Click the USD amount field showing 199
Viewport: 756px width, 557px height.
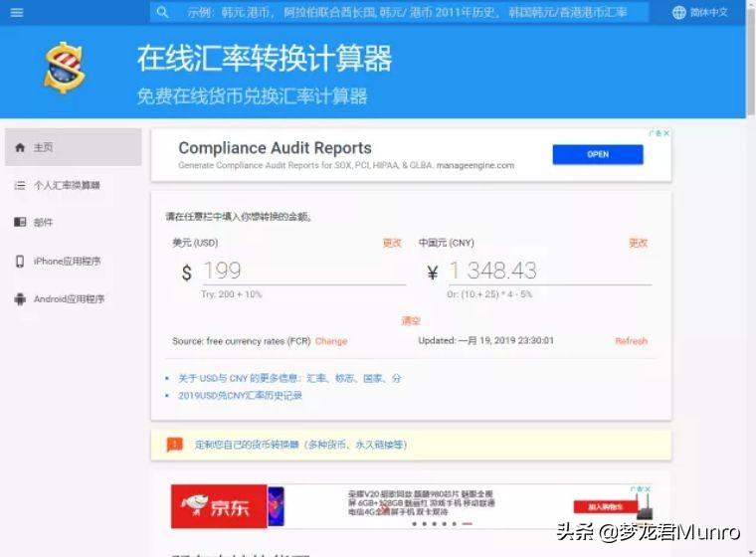point(303,271)
